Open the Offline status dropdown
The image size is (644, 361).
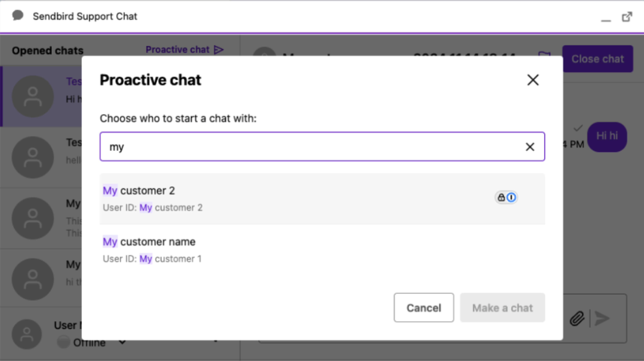122,342
